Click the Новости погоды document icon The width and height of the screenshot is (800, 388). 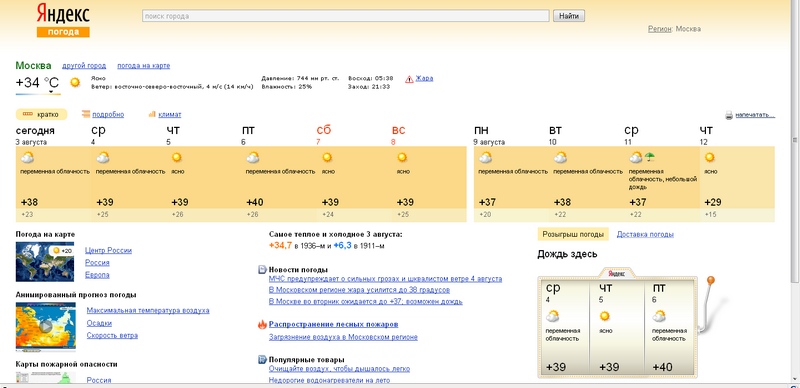tap(262, 270)
